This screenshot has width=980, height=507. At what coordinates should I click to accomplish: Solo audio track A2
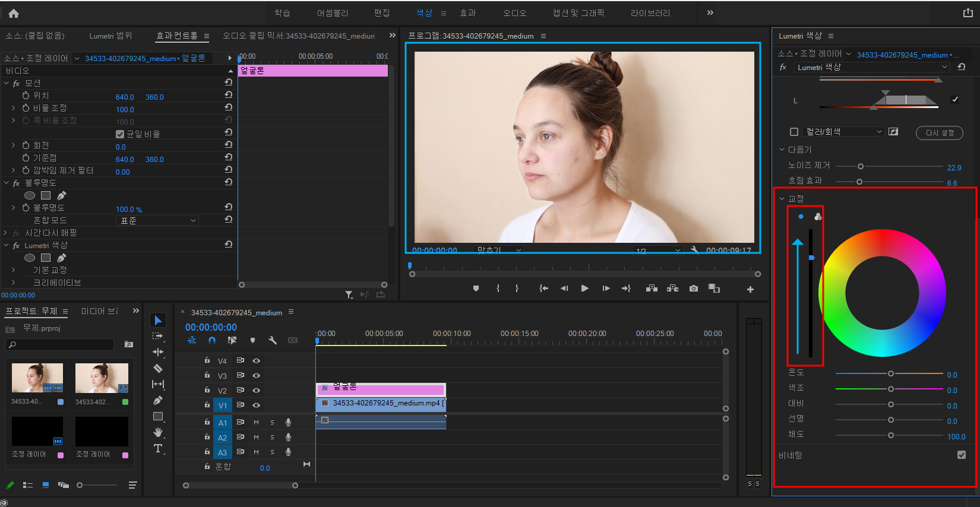272,437
